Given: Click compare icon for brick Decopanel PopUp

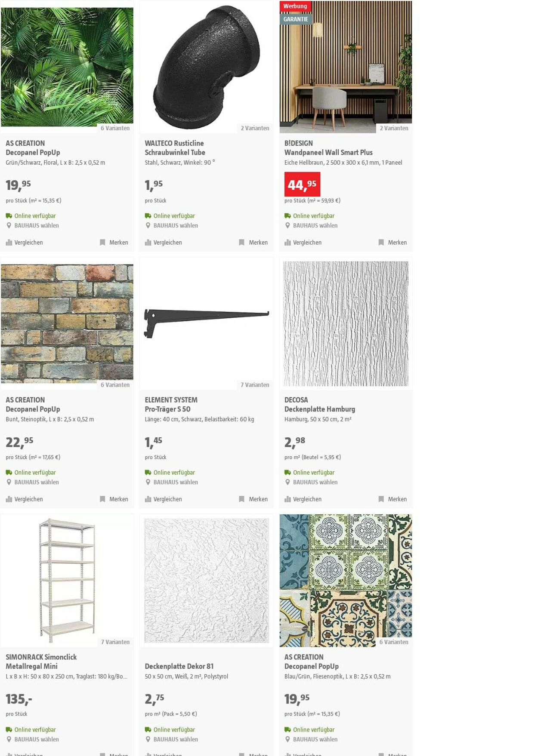Looking at the screenshot, I should [9, 499].
